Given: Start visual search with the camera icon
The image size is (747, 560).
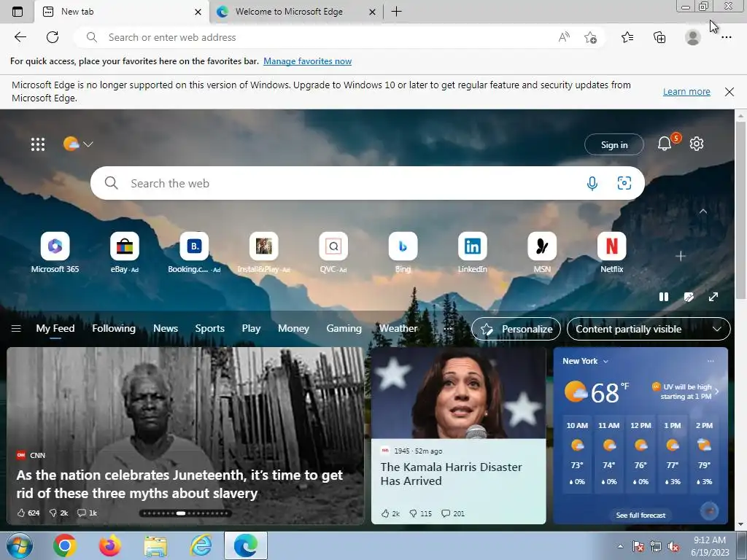Looking at the screenshot, I should [624, 183].
